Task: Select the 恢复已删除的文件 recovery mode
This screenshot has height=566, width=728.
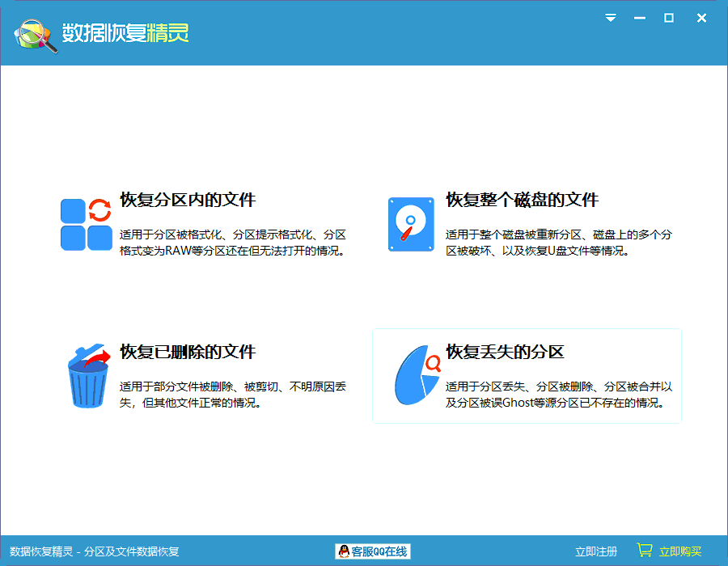Action: pyautogui.click(x=202, y=374)
